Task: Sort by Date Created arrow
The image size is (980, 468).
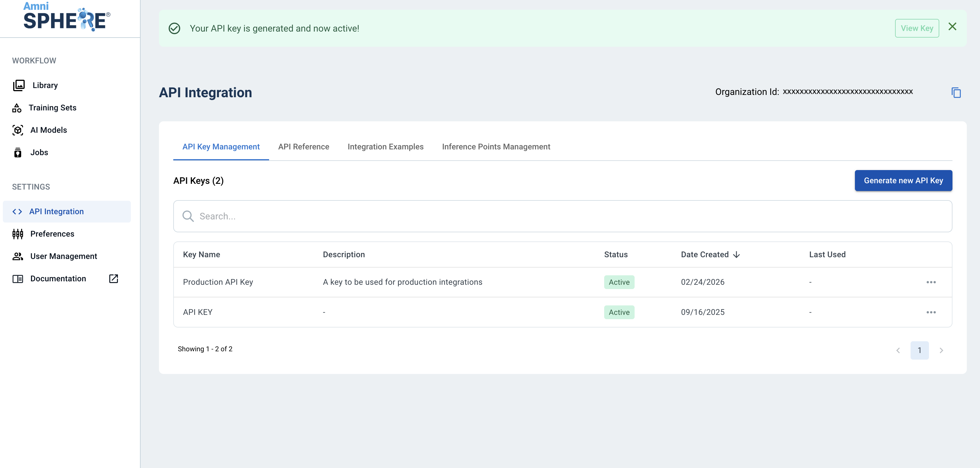Action: point(736,255)
